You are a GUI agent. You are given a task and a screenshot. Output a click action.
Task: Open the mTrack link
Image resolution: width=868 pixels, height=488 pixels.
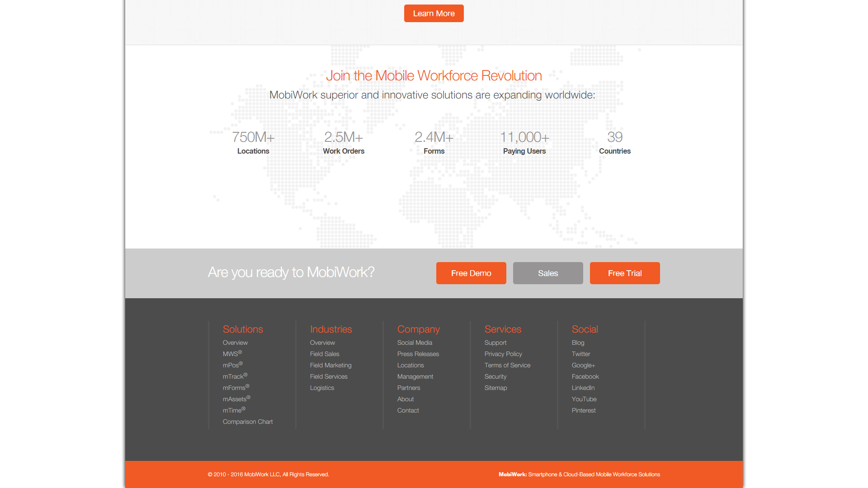(x=235, y=376)
